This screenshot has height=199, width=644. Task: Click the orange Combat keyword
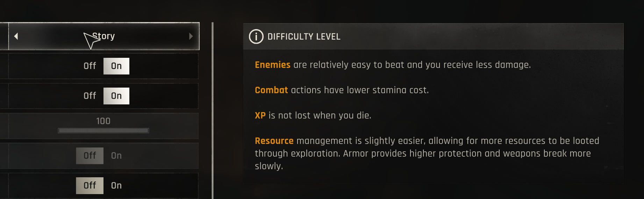tap(271, 90)
